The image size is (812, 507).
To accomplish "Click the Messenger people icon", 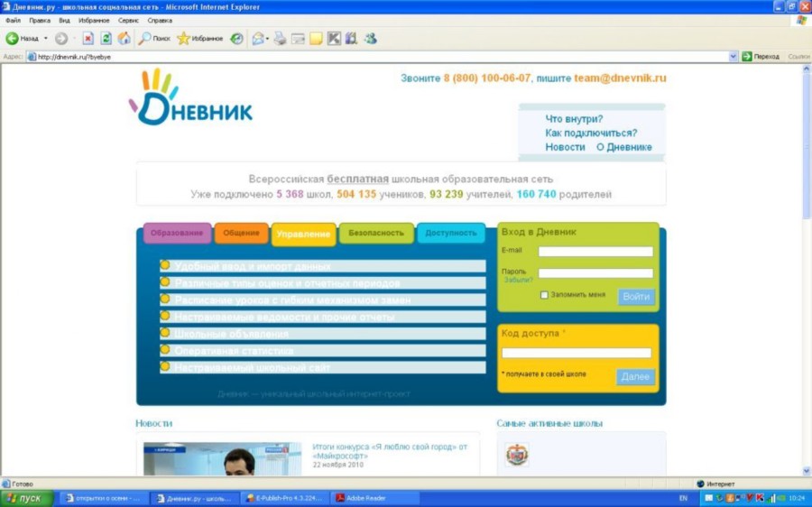I will tap(370, 38).
